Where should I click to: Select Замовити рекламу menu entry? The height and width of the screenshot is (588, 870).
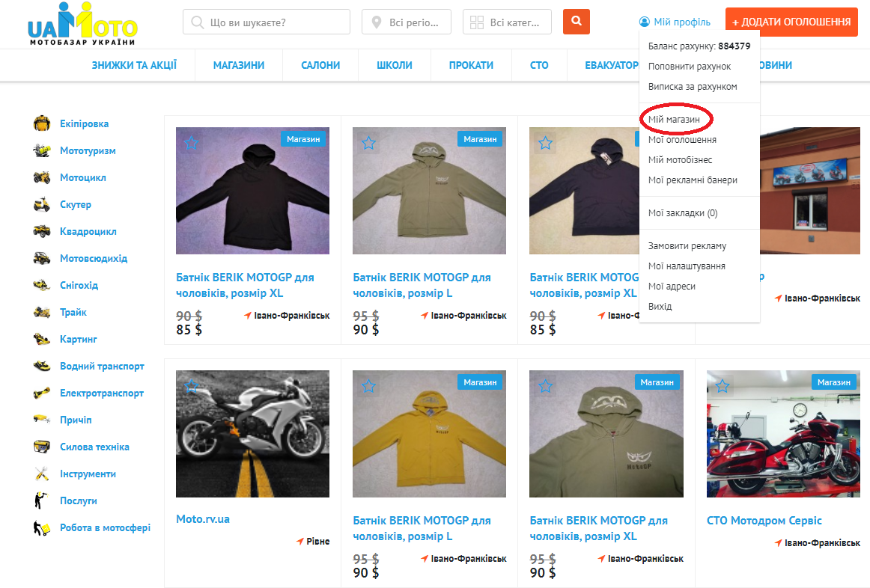tap(687, 245)
